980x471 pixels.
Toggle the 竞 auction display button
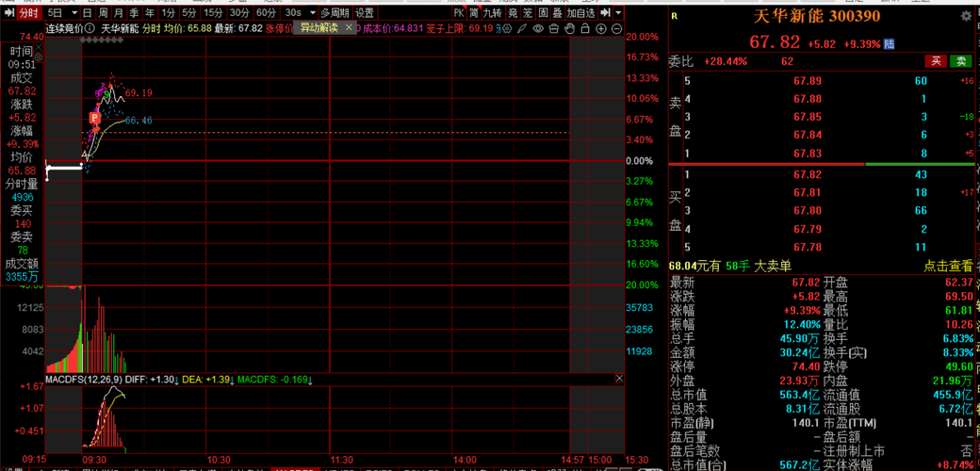pyautogui.click(x=513, y=13)
